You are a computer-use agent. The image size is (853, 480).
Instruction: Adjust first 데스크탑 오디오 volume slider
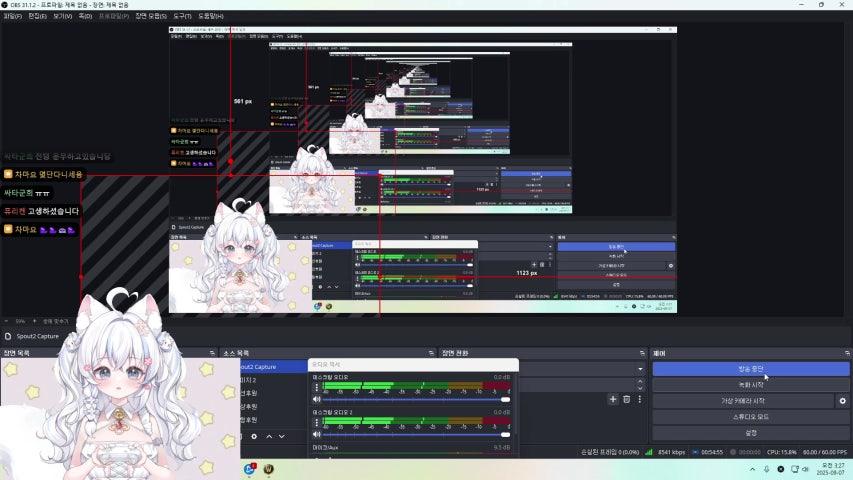tap(417, 400)
